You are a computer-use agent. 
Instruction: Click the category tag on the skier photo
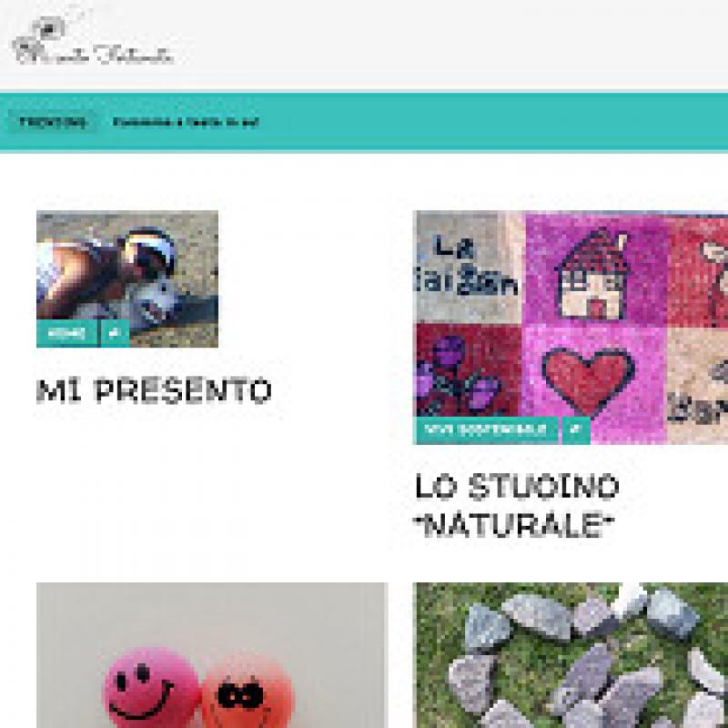tap(66, 333)
